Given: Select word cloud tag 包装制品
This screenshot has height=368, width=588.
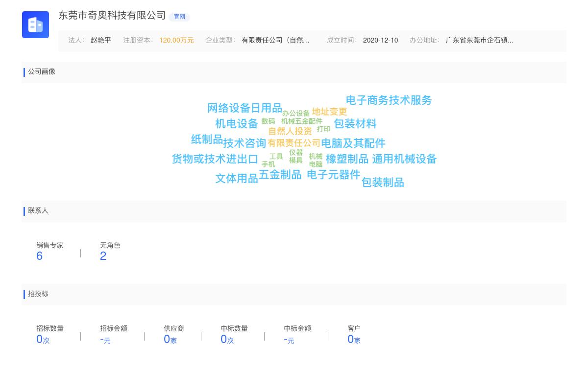Looking at the screenshot, I should coord(383,183).
